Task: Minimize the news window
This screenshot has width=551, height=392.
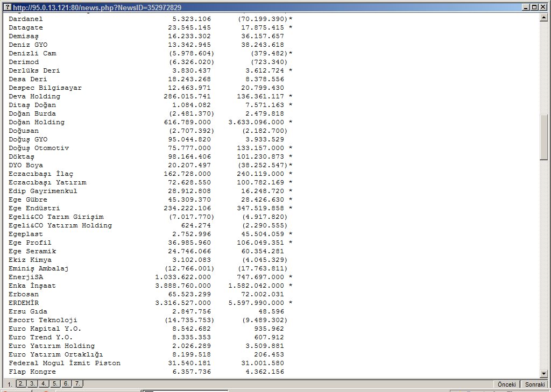Action: [x=526, y=7]
